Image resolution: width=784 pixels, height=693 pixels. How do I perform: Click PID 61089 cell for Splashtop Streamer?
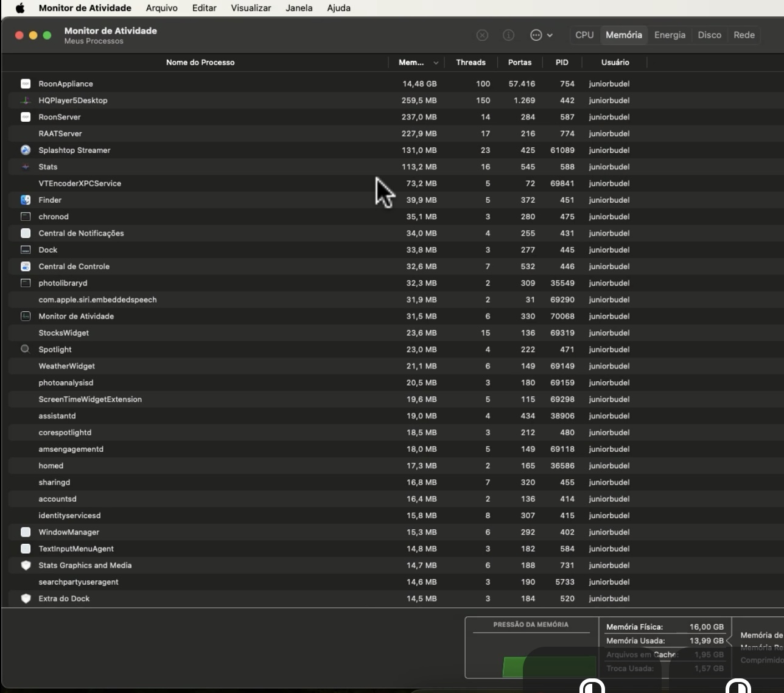click(x=562, y=150)
